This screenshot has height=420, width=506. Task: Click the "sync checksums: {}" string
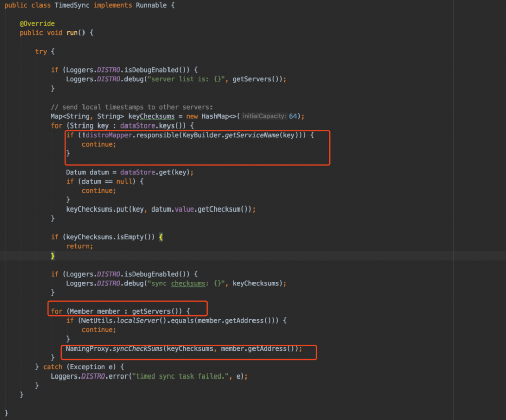[x=186, y=284]
